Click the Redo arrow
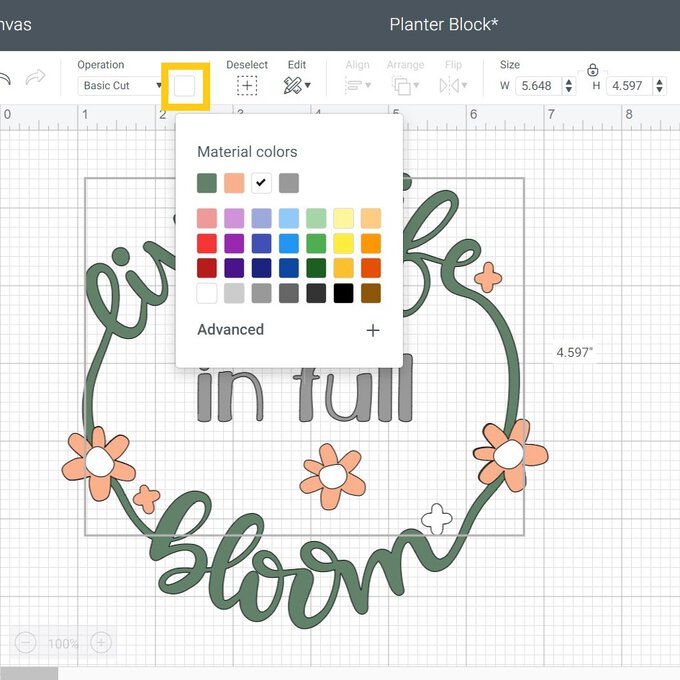 36,79
